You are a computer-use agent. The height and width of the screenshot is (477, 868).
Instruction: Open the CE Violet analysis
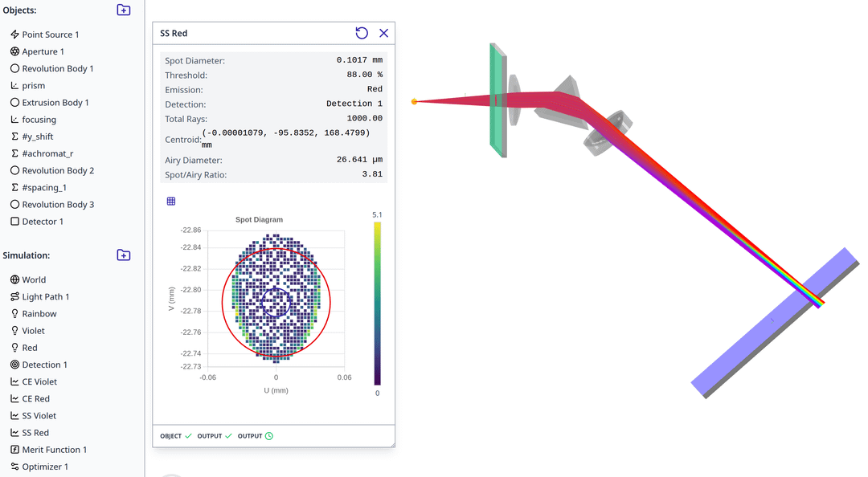point(39,381)
